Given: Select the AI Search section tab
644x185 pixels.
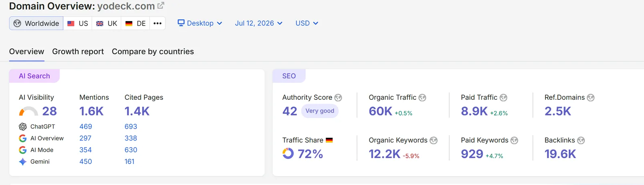Looking at the screenshot, I should click(34, 76).
